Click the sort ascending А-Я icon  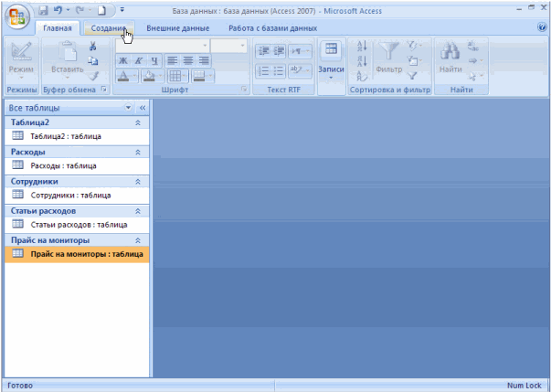pyautogui.click(x=362, y=46)
